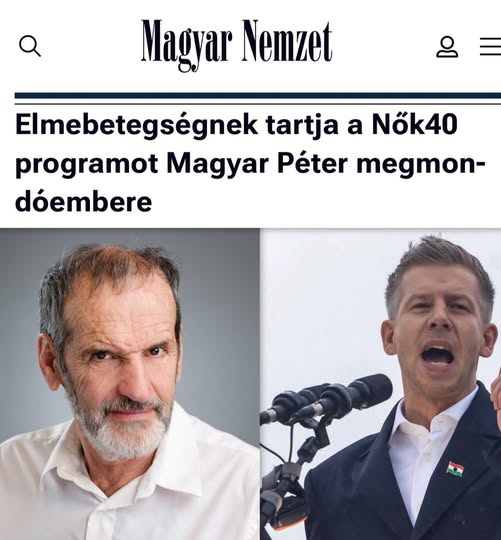This screenshot has width=501, height=540.
Task: Click "Elmebetegségnek" at the headline start
Action: (136, 126)
